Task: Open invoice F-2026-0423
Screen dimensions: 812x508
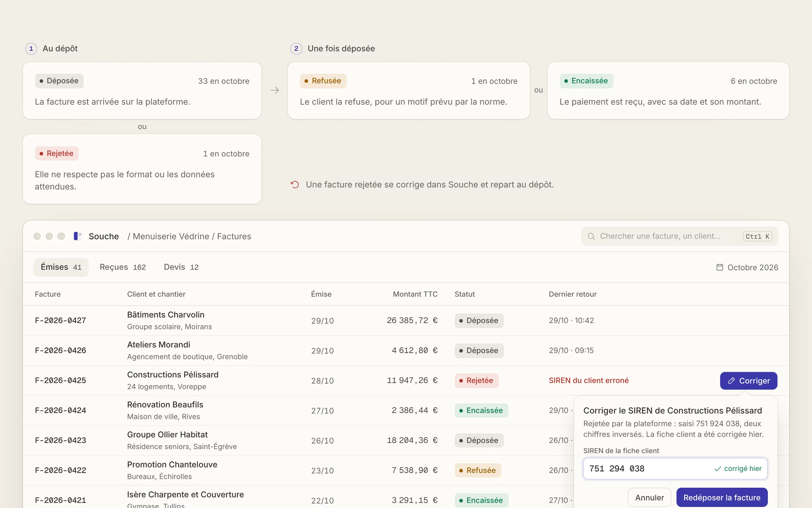Action: click(61, 440)
